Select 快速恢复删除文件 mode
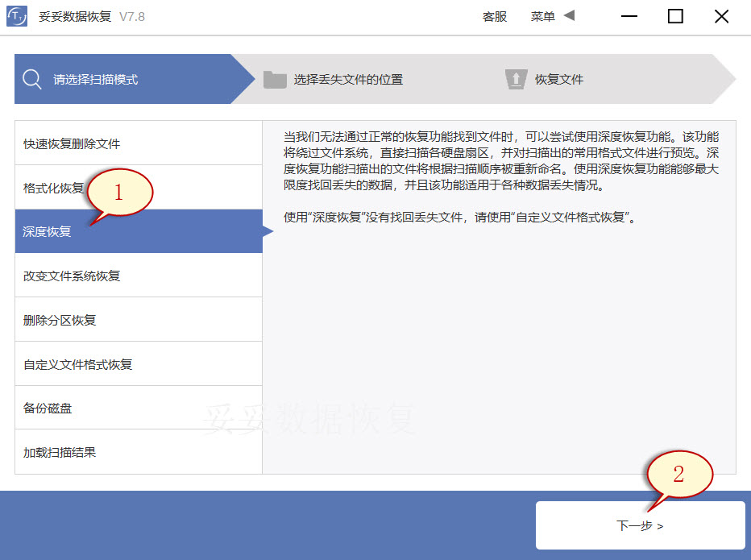The image size is (751, 560). [x=139, y=143]
